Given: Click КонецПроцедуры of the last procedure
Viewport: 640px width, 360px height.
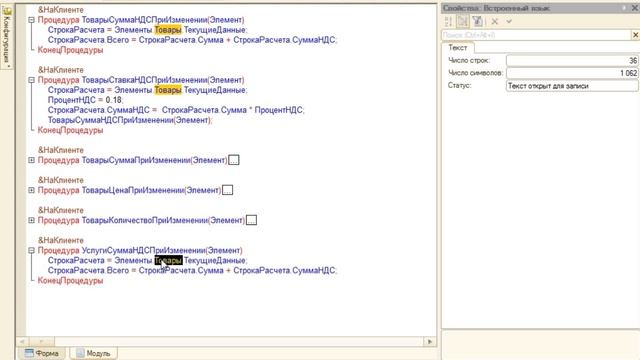Looking at the screenshot, I should point(70,281).
